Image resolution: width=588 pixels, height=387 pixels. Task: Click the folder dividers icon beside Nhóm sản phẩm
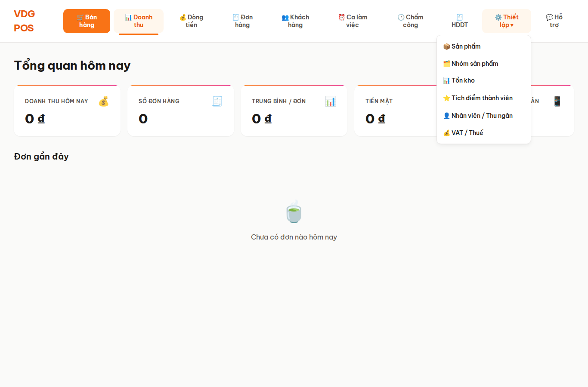tap(447, 64)
